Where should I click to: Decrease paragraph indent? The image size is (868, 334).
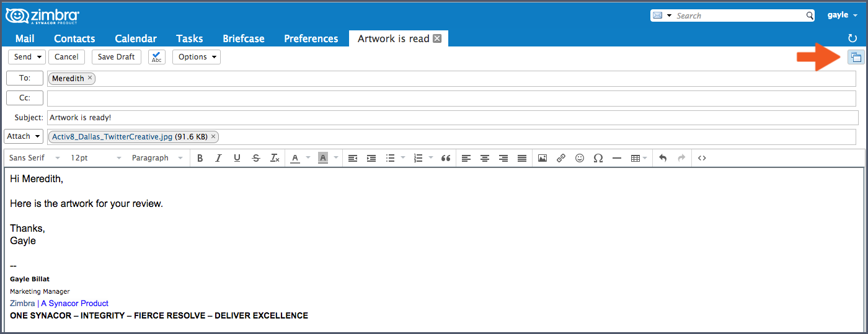click(353, 158)
